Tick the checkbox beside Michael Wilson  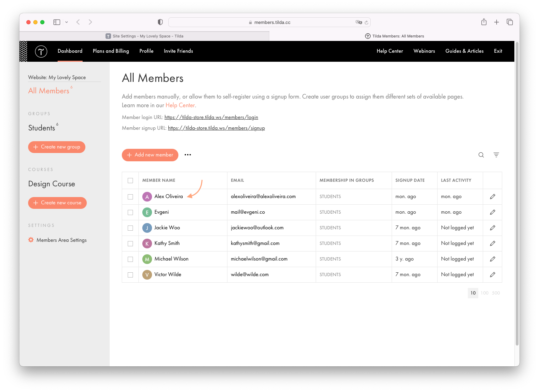(130, 259)
